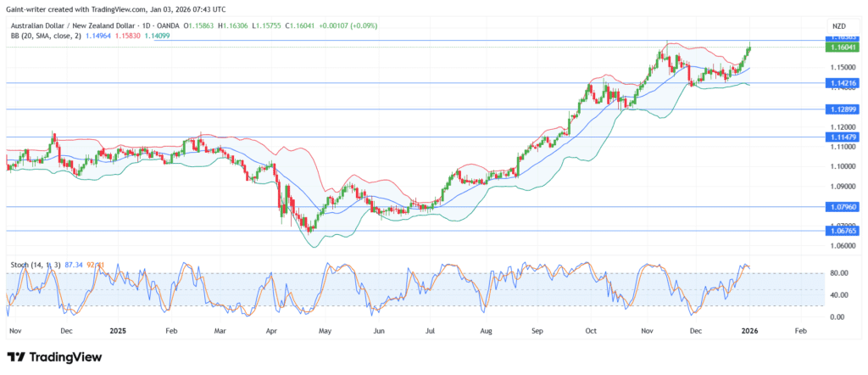Select the BB (20, SMA, close, 2) indicator label
The width and height of the screenshot is (868, 375).
pos(46,35)
